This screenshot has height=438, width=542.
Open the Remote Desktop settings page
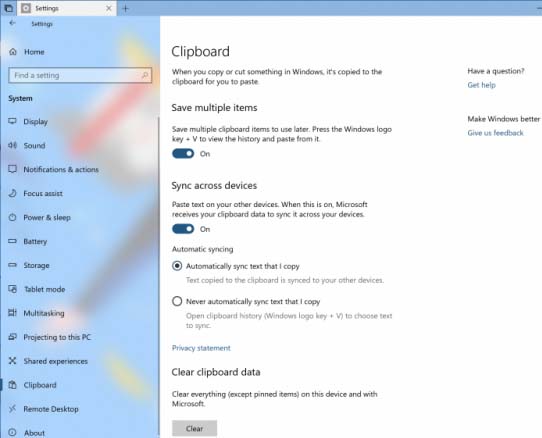tap(51, 409)
